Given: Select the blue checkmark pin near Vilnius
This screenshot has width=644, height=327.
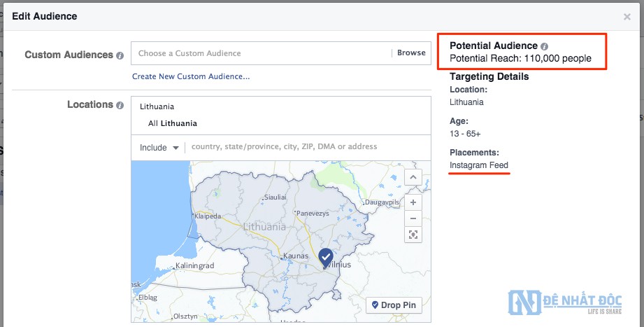Looking at the screenshot, I should (326, 257).
